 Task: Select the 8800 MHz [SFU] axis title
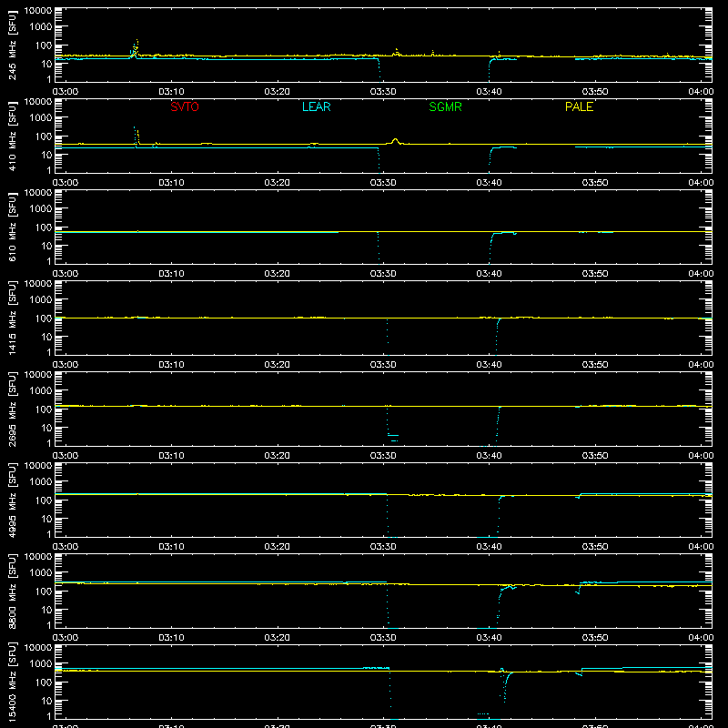point(12,591)
